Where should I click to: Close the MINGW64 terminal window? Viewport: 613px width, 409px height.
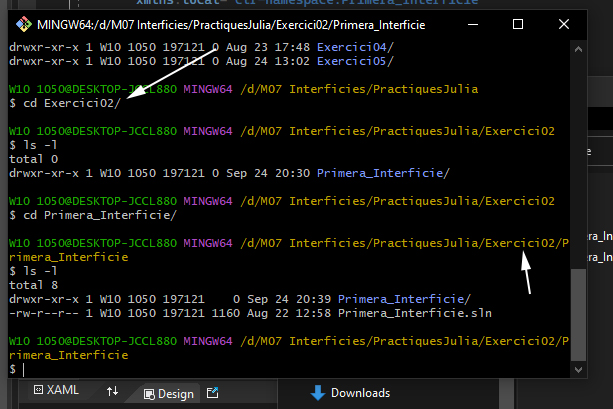[x=562, y=23]
